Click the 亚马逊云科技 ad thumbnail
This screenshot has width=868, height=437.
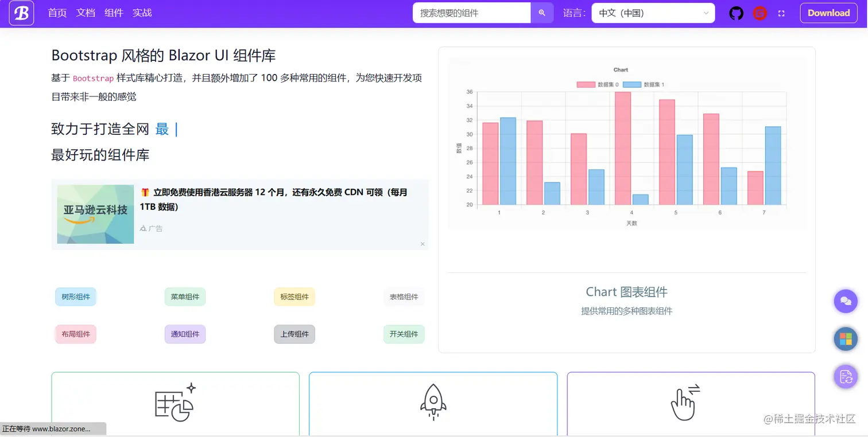pos(95,214)
